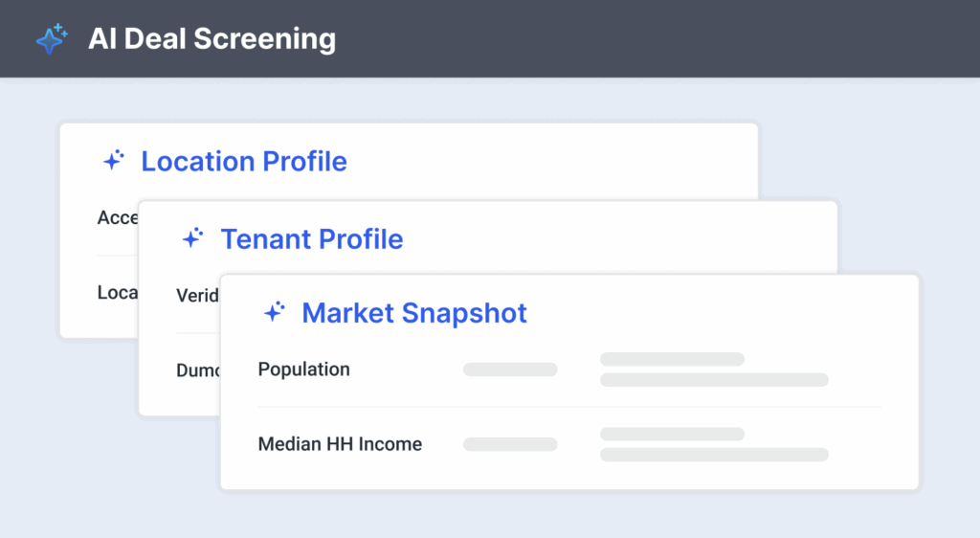Click the top description placeholder in Population row
Screen dimensions: 980x538
(672, 359)
